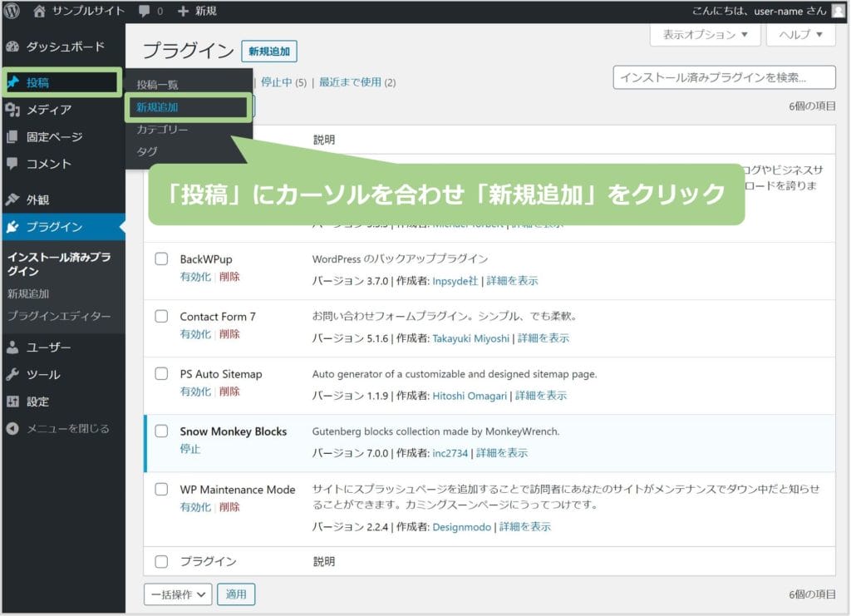Click the ツール wrench icon
The height and width of the screenshot is (616, 851).
(x=12, y=374)
